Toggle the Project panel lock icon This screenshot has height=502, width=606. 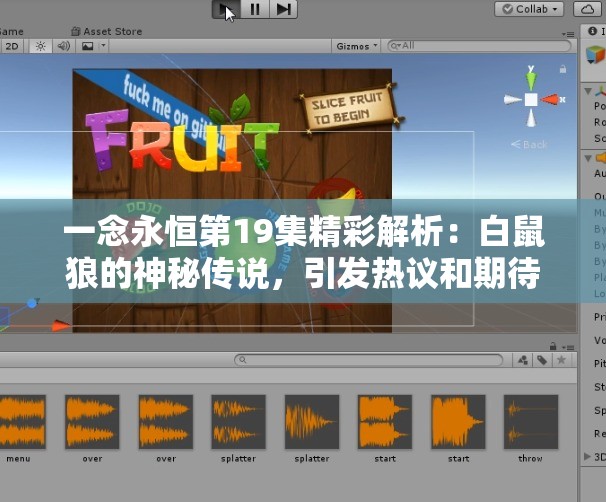pos(553,346)
